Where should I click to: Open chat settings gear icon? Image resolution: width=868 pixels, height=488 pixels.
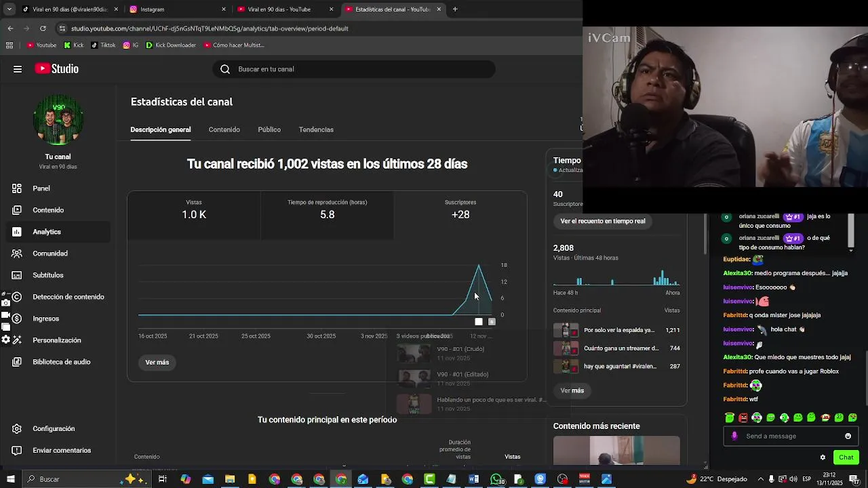click(823, 457)
